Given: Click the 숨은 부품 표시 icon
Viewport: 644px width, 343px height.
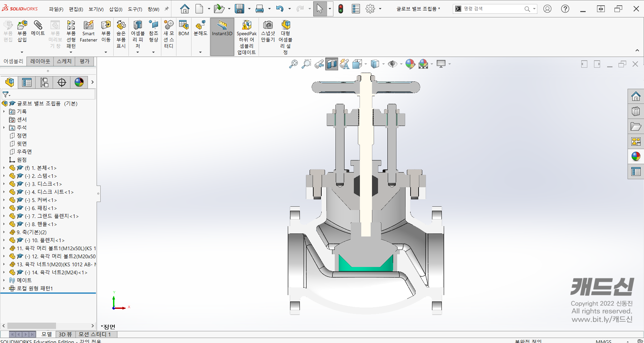Looking at the screenshot, I should (x=121, y=25).
